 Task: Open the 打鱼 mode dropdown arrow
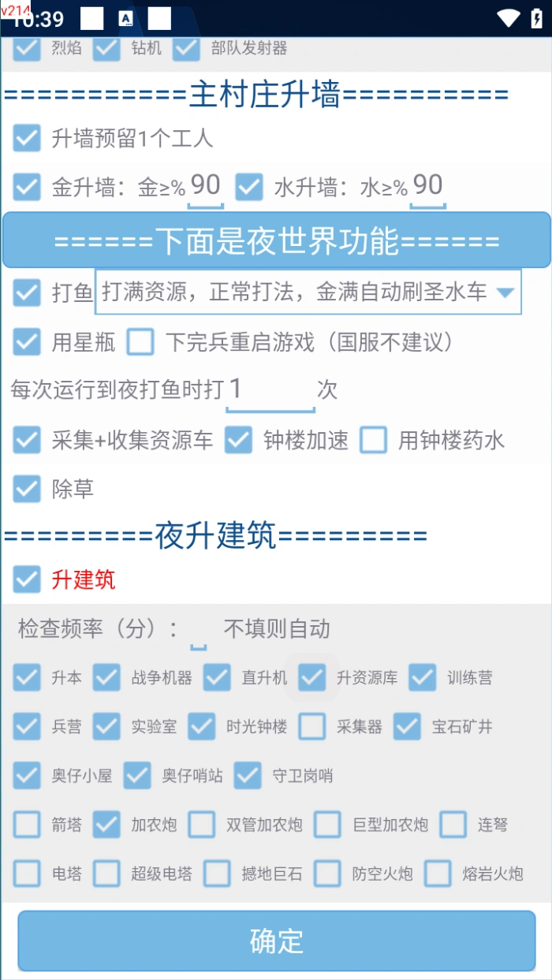[x=505, y=293]
